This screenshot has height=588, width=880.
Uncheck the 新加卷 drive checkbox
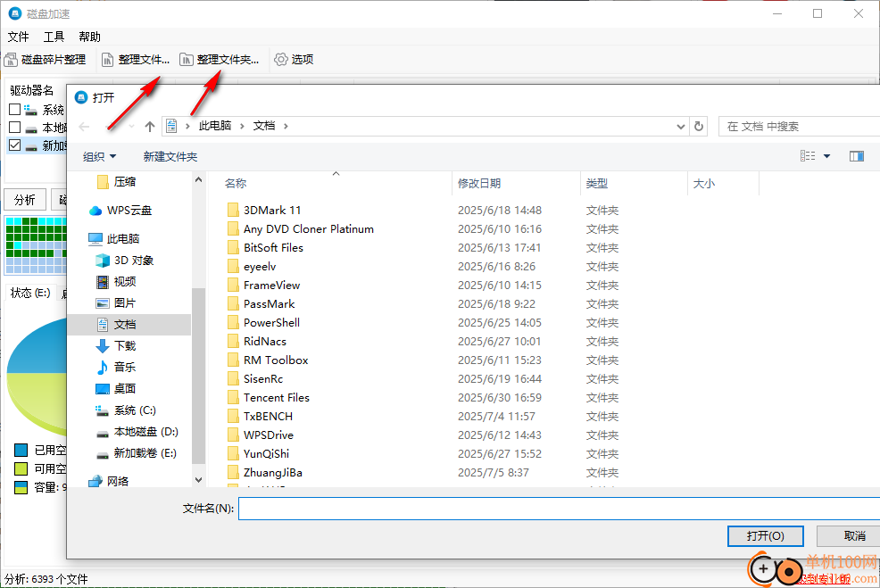click(15, 145)
